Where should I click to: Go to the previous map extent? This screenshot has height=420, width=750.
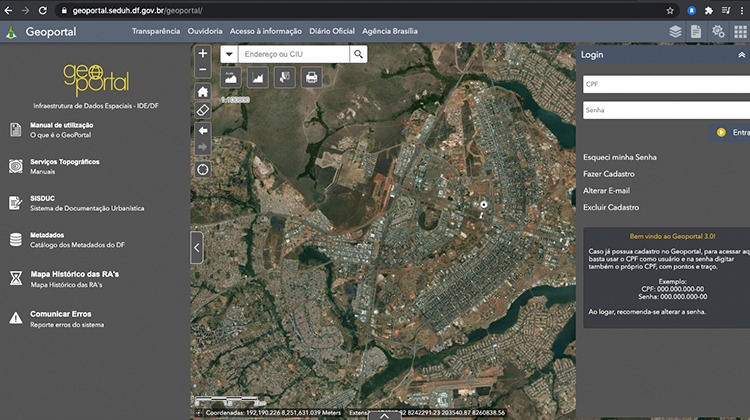[203, 130]
